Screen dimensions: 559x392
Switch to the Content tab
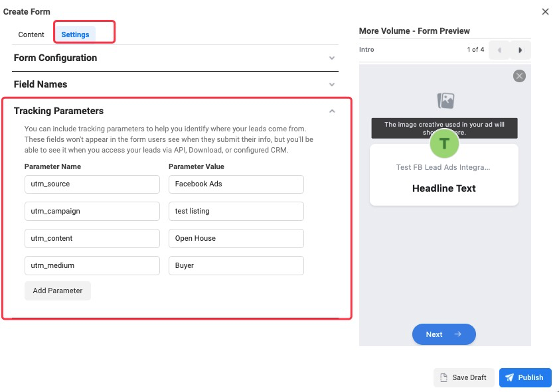tap(31, 34)
